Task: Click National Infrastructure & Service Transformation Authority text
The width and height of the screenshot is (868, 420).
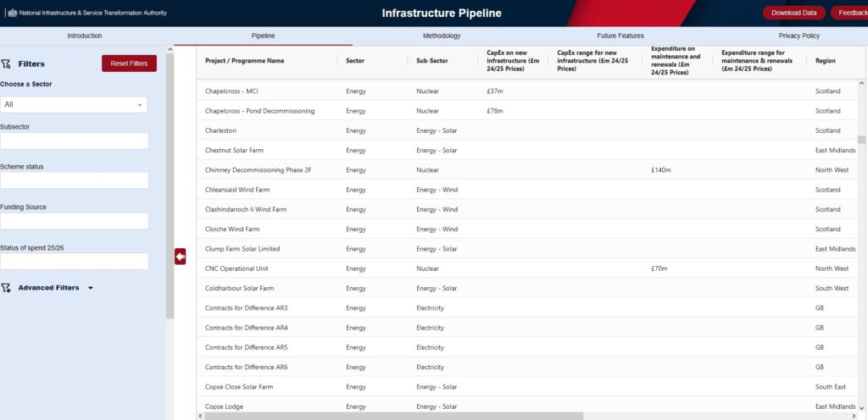Action: point(92,13)
